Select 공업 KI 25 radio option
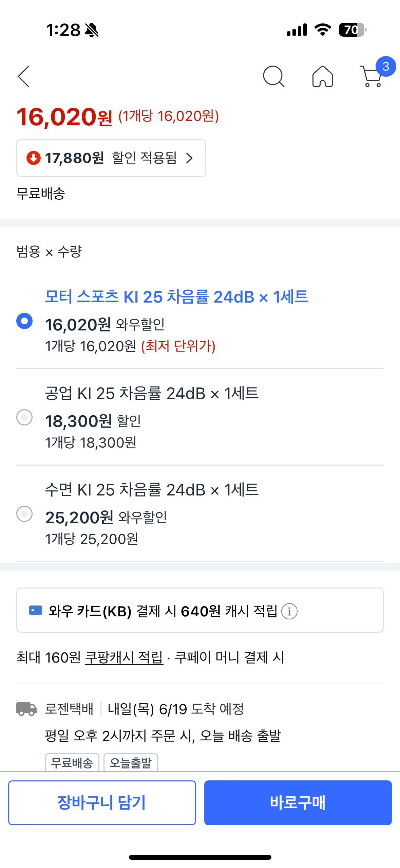This screenshot has height=868, width=400. click(24, 417)
